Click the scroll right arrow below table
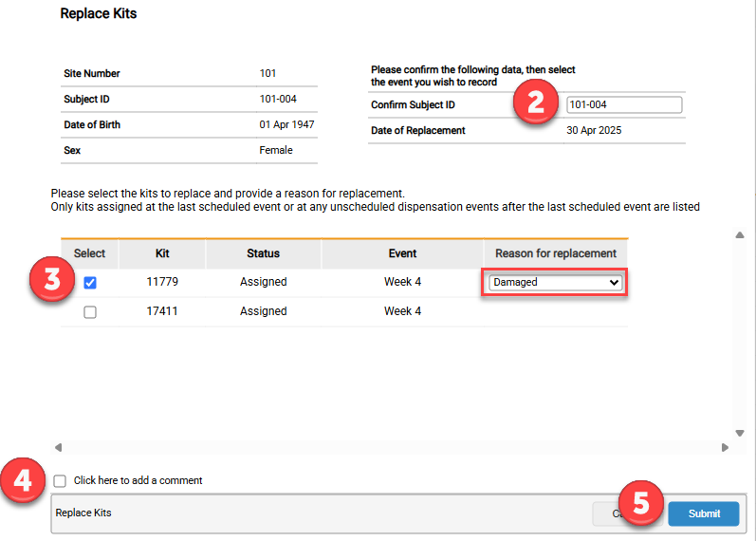The height and width of the screenshot is (541, 756). [725, 447]
